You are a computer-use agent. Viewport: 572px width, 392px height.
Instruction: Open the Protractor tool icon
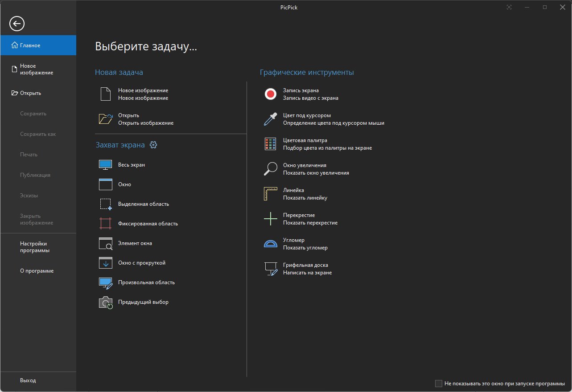click(271, 244)
